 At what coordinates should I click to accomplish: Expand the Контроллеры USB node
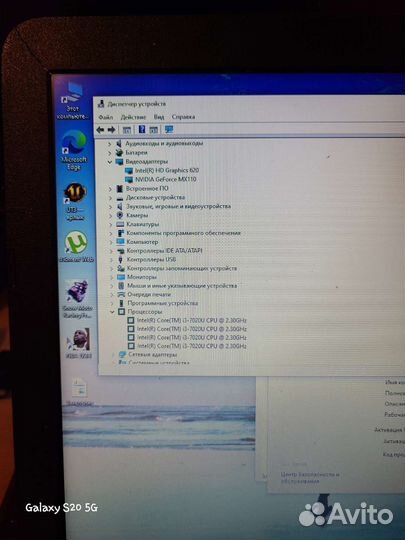coord(111,259)
